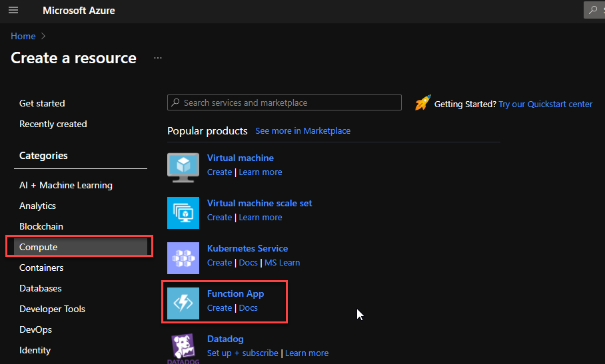Select the Containers category
Image resolution: width=605 pixels, height=364 pixels.
point(41,268)
